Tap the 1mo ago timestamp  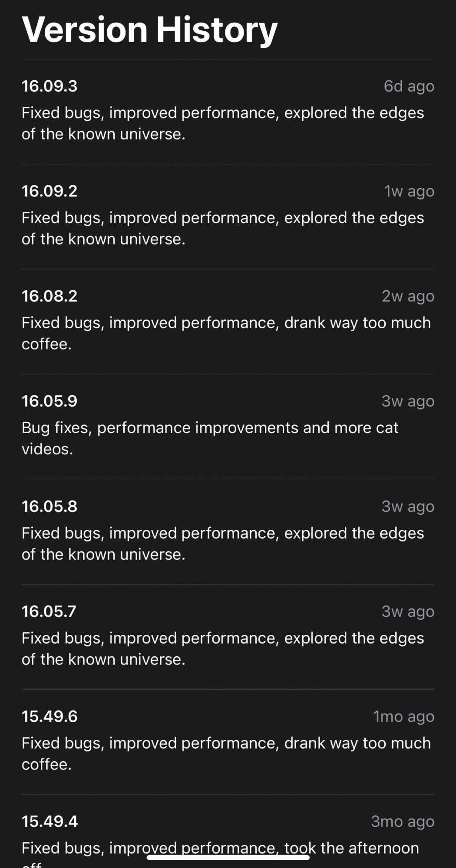click(403, 717)
